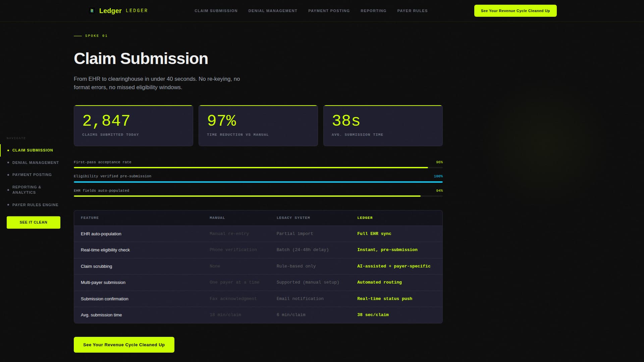Click the Real-time eligibility check row label
Viewport: 644px width, 362px height.
(x=105, y=250)
